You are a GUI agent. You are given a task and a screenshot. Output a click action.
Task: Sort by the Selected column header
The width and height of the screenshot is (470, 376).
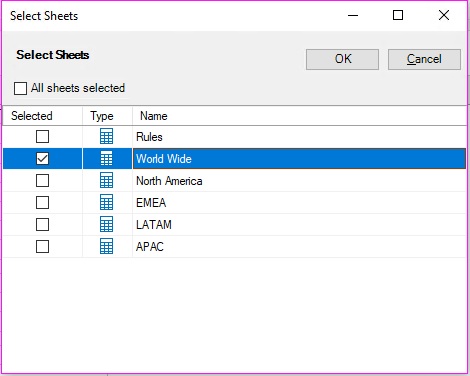click(x=42, y=116)
